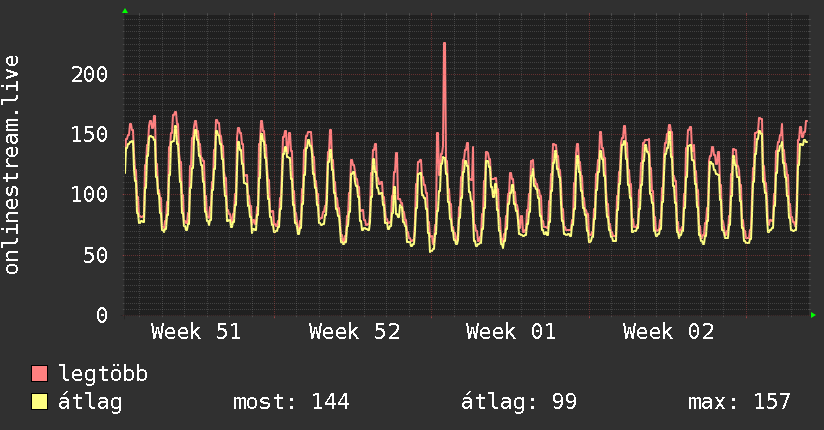The image size is (824, 430).
Task: Click the pink legtöbb legend color swatch
Action: point(39,373)
